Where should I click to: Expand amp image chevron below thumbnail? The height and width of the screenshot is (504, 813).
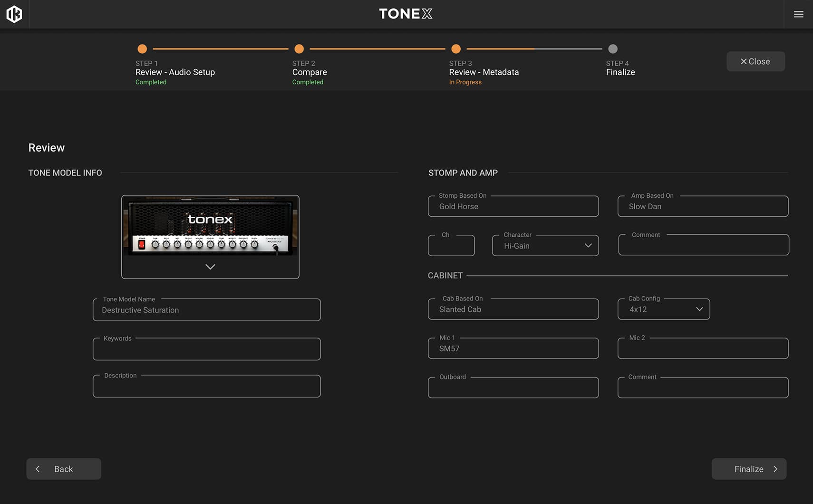[210, 267]
